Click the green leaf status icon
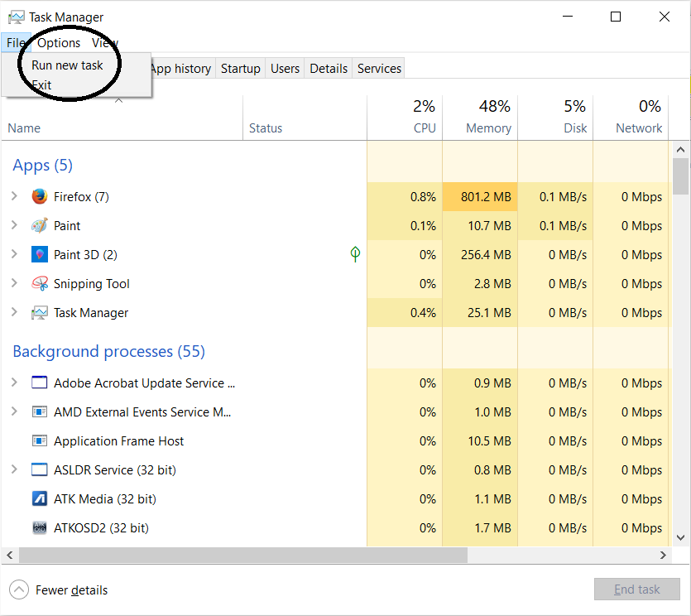This screenshot has height=616, width=691. point(355,254)
